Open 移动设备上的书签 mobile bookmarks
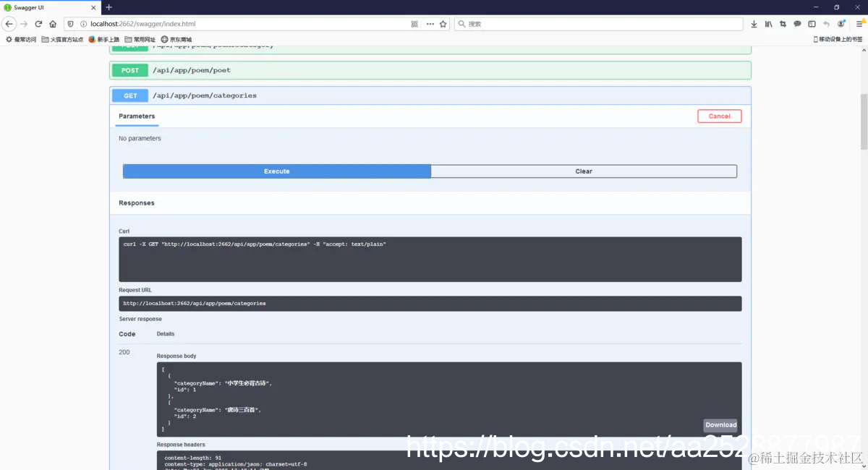 pyautogui.click(x=838, y=40)
